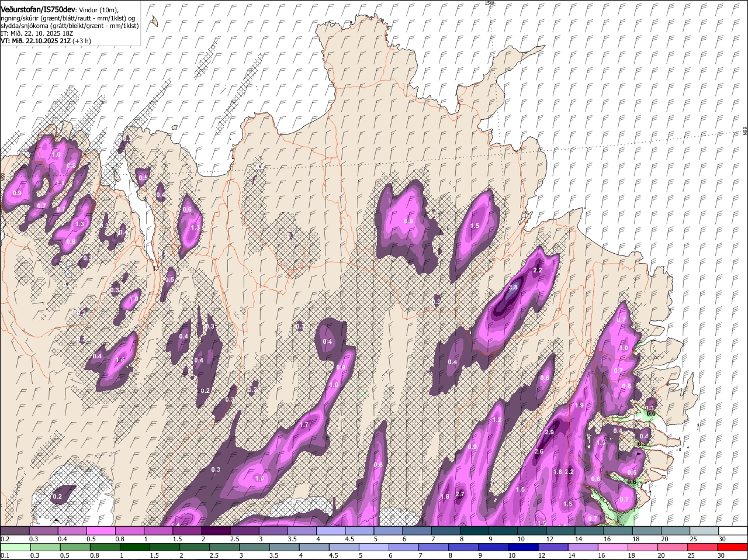The height and width of the screenshot is (560, 748).
Task: Click the lower legend swatch between 12 and 14
Action: click(554, 547)
